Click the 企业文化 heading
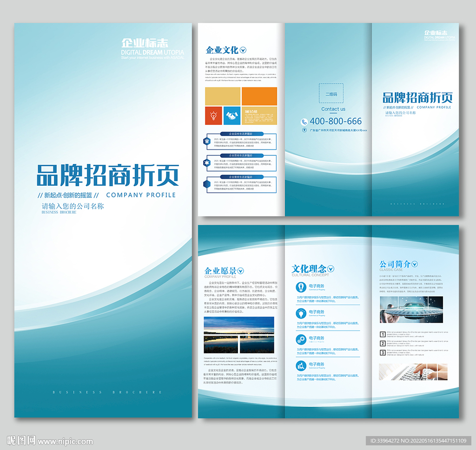Screen dimensions: 476x450 click(222, 50)
